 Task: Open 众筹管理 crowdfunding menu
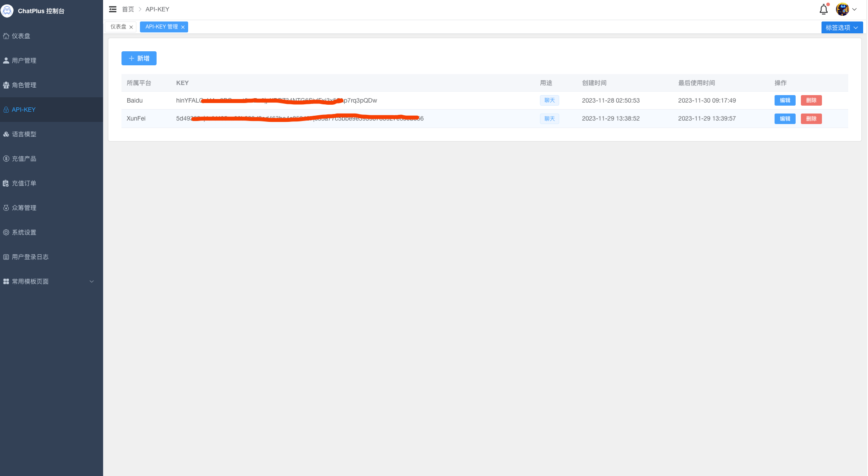click(x=24, y=208)
